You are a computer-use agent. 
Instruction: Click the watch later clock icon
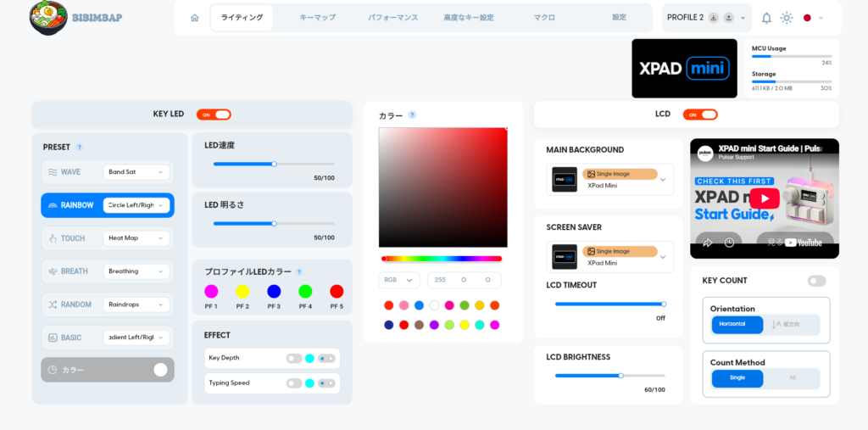click(729, 243)
